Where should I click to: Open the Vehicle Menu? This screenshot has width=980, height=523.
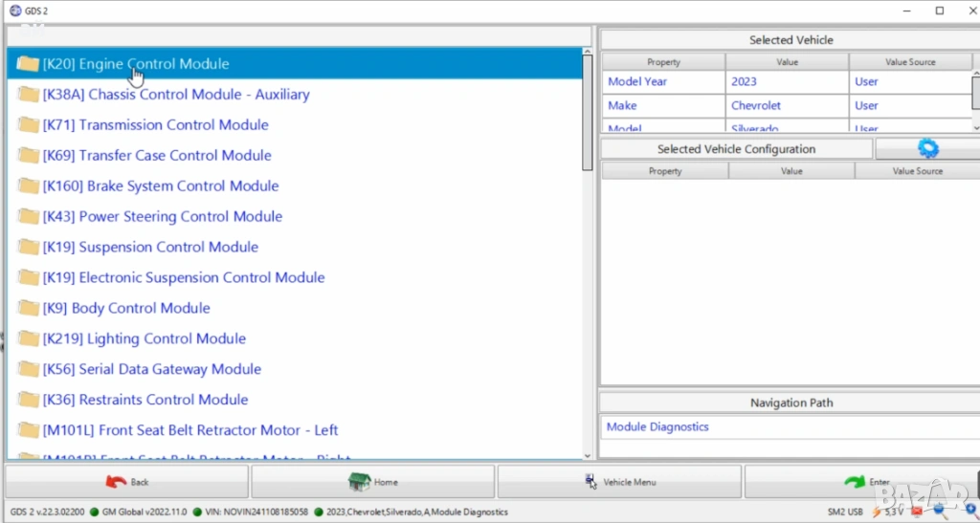[619, 482]
